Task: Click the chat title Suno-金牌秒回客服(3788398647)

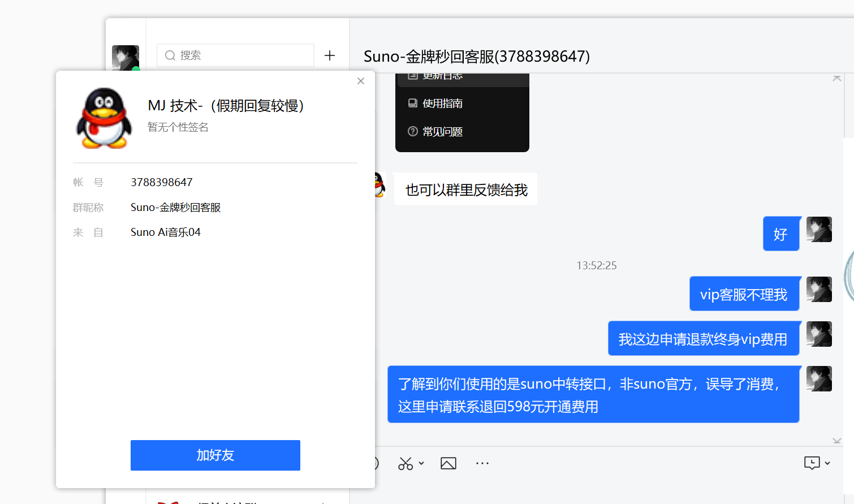Action: coord(477,57)
